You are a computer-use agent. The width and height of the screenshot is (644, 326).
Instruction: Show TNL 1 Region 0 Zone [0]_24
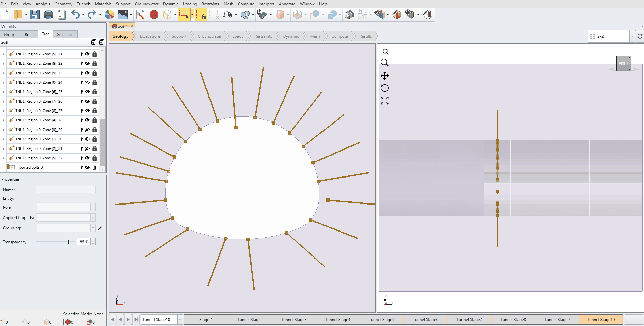click(x=87, y=82)
